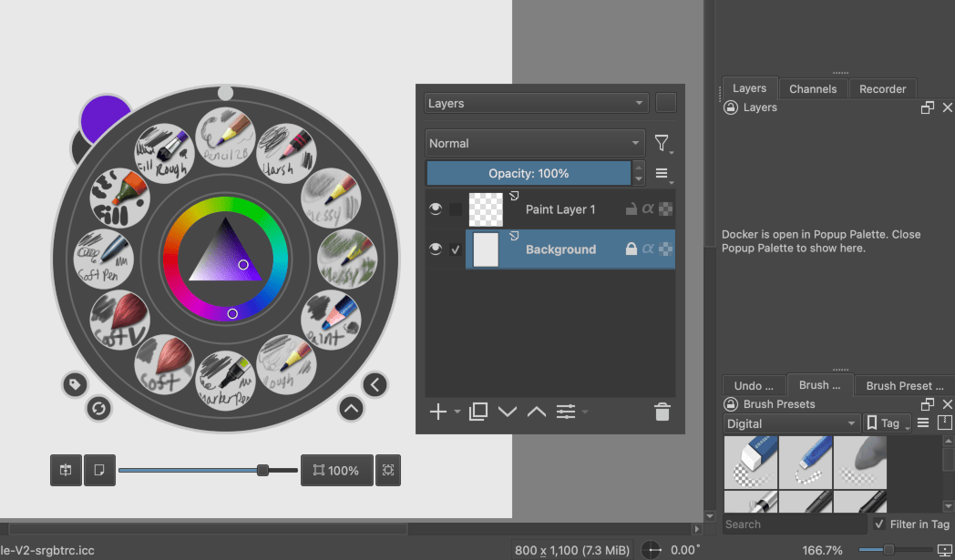Add a new layer with plus icon
The width and height of the screenshot is (955, 560).
click(x=437, y=412)
